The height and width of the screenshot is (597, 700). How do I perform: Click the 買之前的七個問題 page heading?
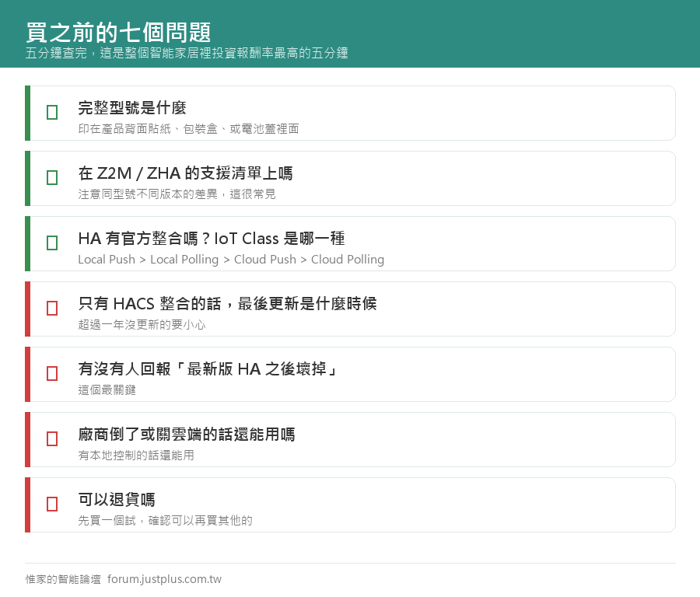click(x=118, y=33)
